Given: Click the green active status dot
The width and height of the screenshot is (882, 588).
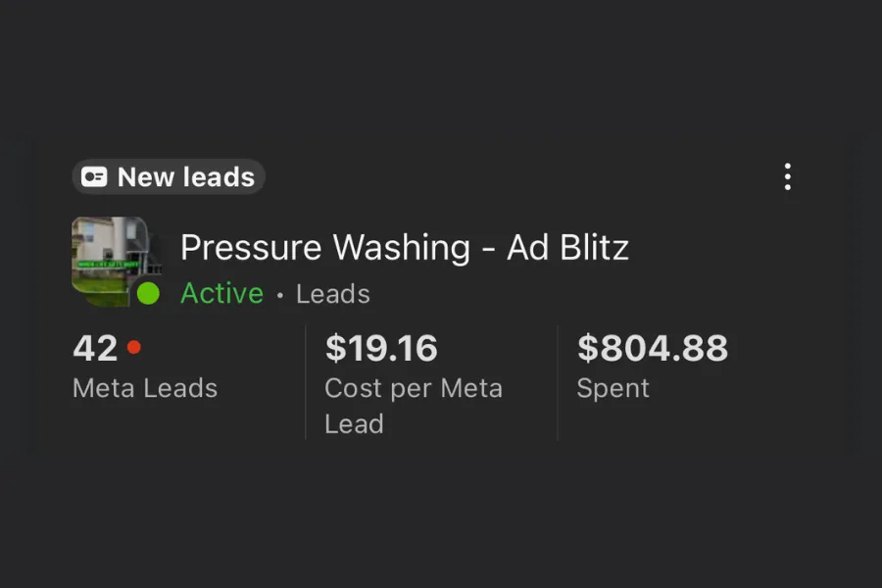Looking at the screenshot, I should (148, 293).
